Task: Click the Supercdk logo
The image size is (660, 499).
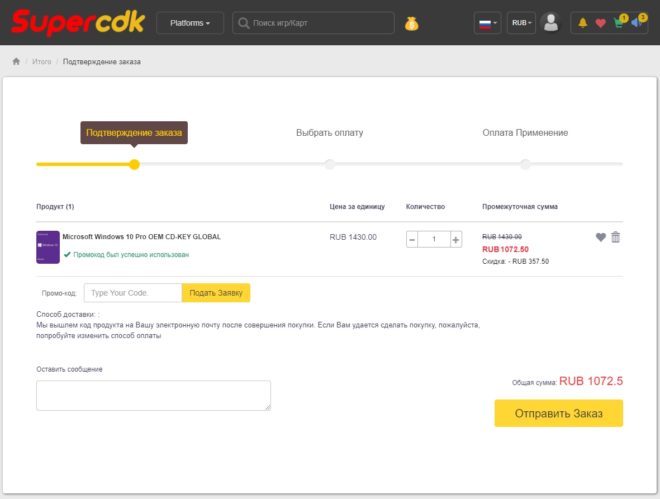Action: click(78, 22)
